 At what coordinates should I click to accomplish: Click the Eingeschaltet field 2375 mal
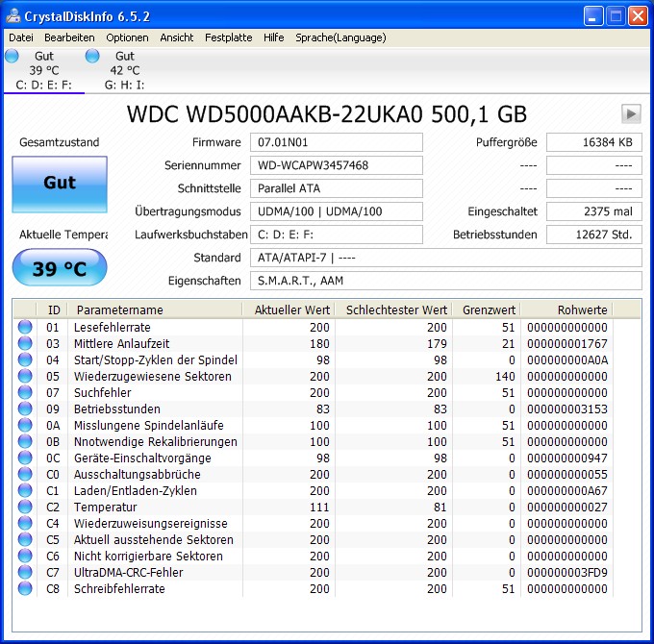[x=594, y=211]
